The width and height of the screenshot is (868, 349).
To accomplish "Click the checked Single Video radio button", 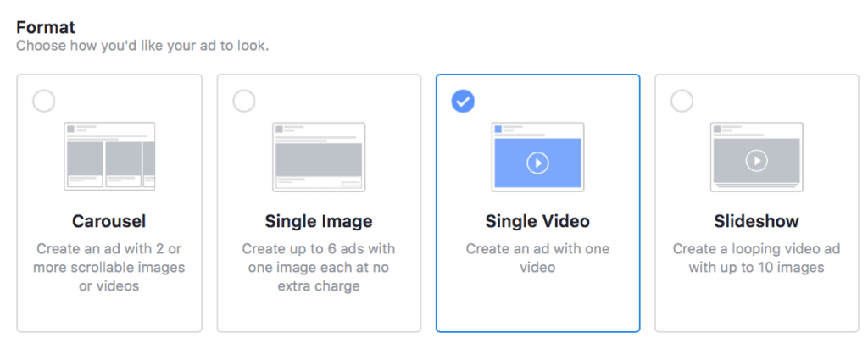I will pos(463,102).
